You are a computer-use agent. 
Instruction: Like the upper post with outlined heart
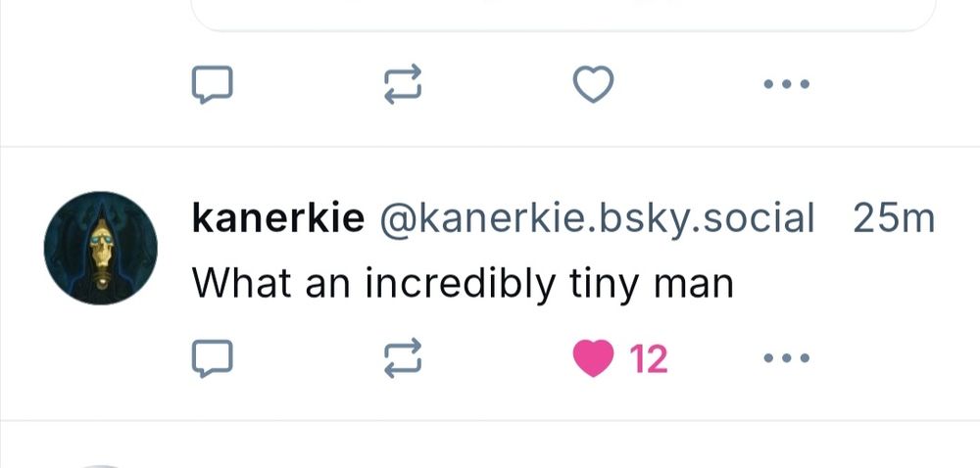coord(593,84)
